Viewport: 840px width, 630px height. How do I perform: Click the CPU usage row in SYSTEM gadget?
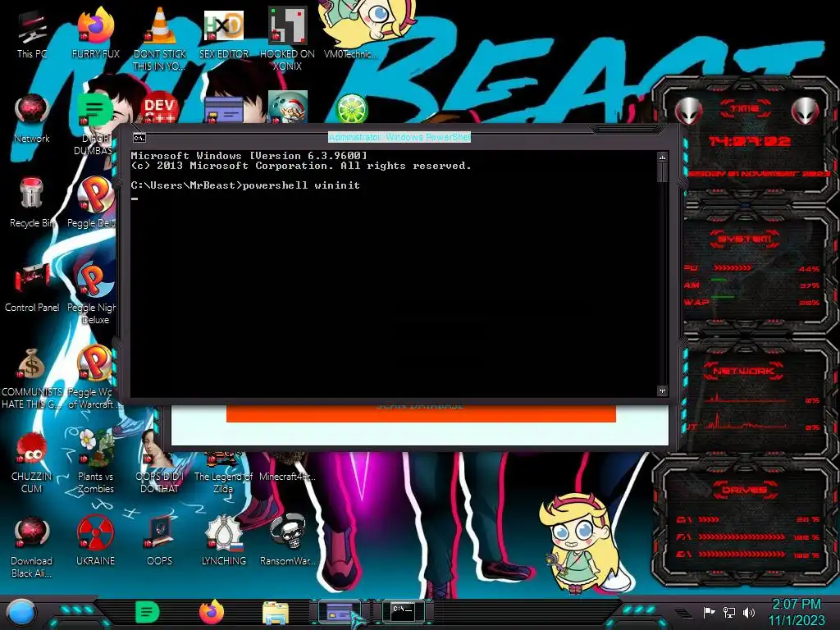[751, 267]
